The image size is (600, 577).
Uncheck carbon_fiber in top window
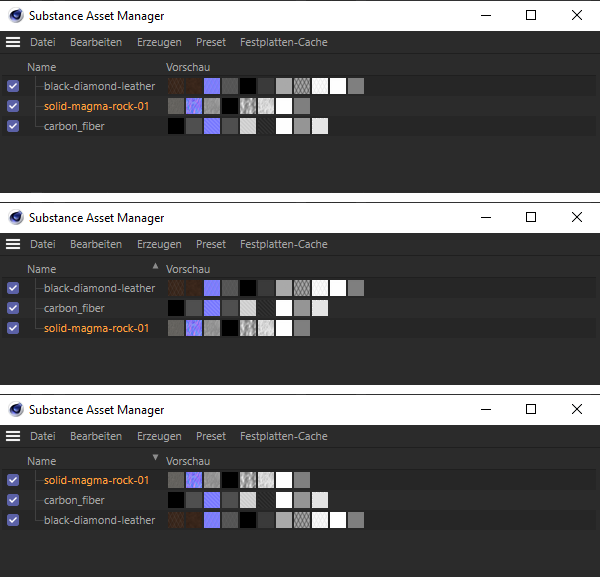pyautogui.click(x=13, y=126)
